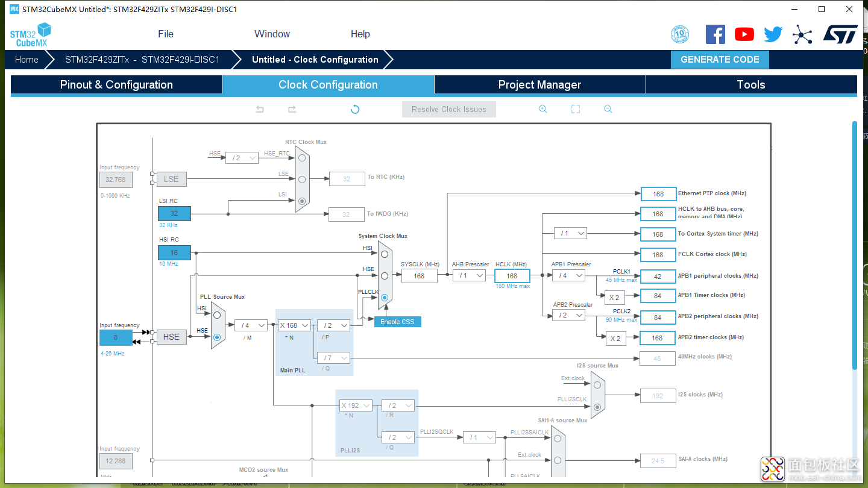Click APB1 peripheral clocks value 42
Image resolution: width=868 pixels, height=488 pixels.
pos(658,276)
